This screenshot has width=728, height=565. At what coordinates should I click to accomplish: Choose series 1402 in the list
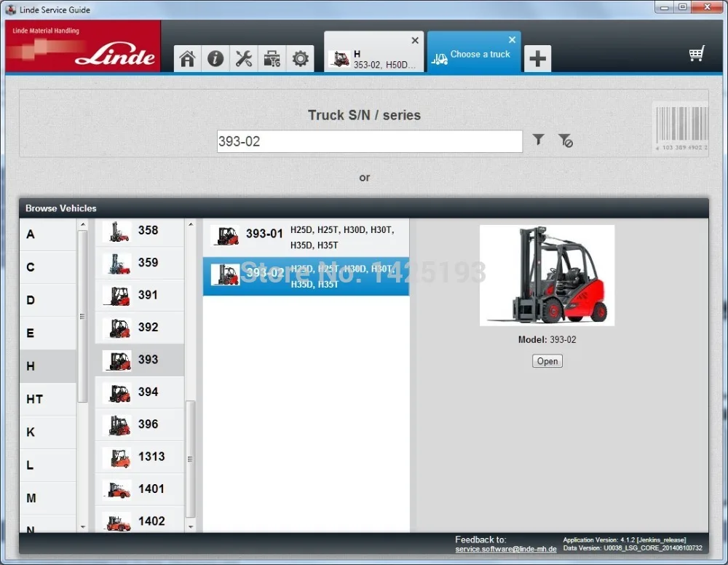point(139,520)
